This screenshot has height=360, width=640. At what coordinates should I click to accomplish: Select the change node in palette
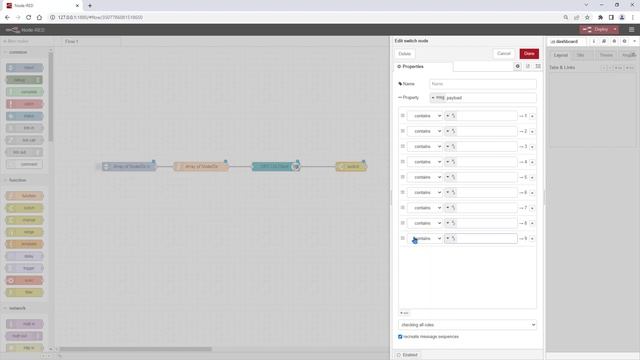24,220
